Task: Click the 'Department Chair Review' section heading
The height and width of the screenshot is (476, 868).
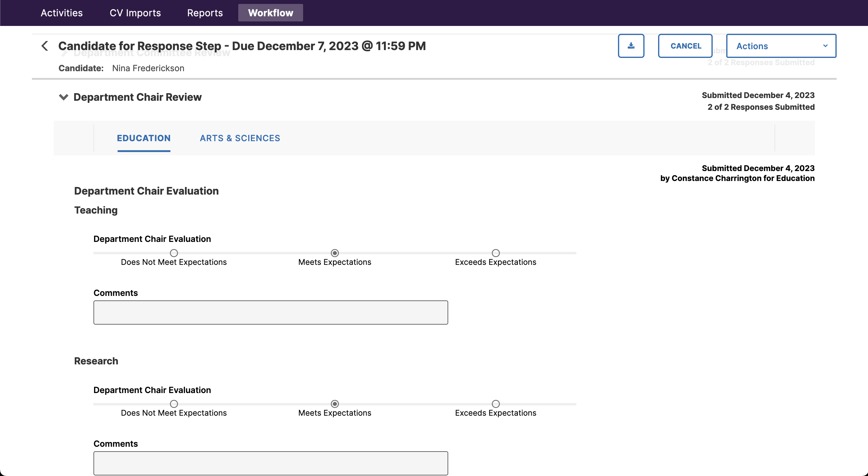Action: [138, 97]
